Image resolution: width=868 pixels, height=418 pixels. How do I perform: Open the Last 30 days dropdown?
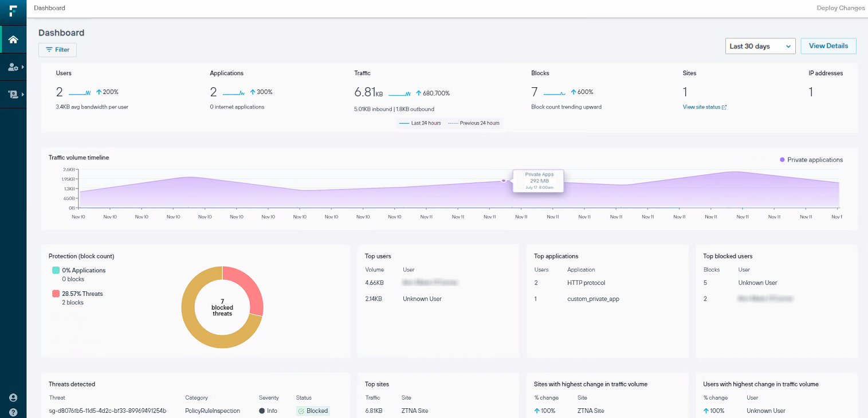coord(760,46)
